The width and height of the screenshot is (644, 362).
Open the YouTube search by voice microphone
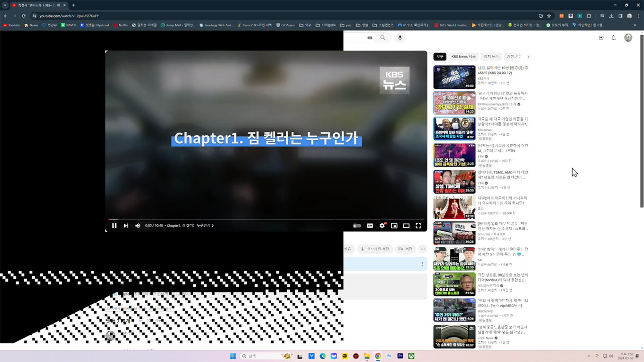(x=400, y=38)
